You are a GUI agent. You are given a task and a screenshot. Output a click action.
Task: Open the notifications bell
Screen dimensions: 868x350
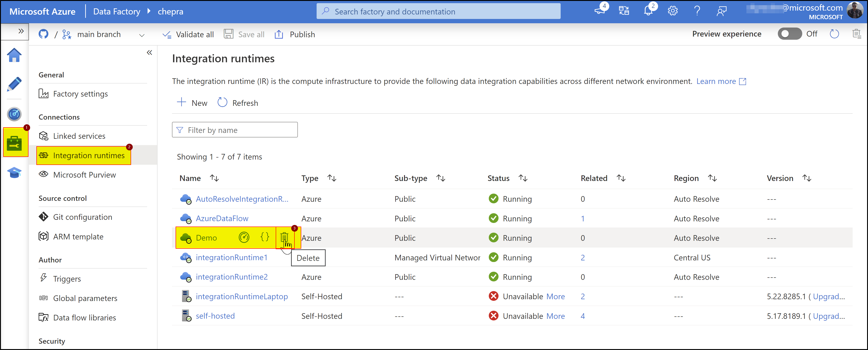649,10
